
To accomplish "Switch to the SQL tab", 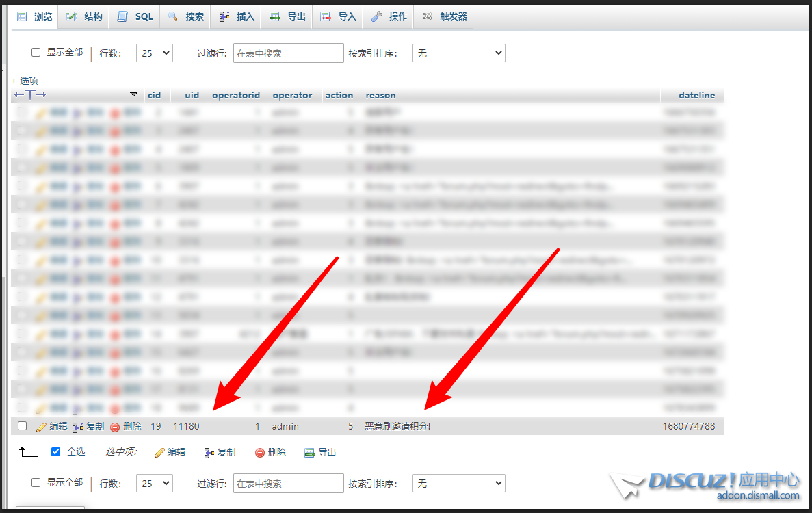I will [x=135, y=16].
